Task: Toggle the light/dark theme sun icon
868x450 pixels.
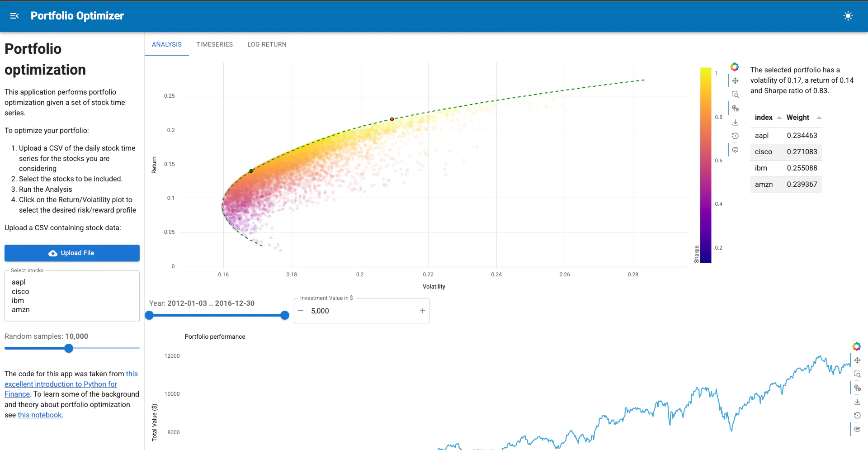Action: coord(848,16)
